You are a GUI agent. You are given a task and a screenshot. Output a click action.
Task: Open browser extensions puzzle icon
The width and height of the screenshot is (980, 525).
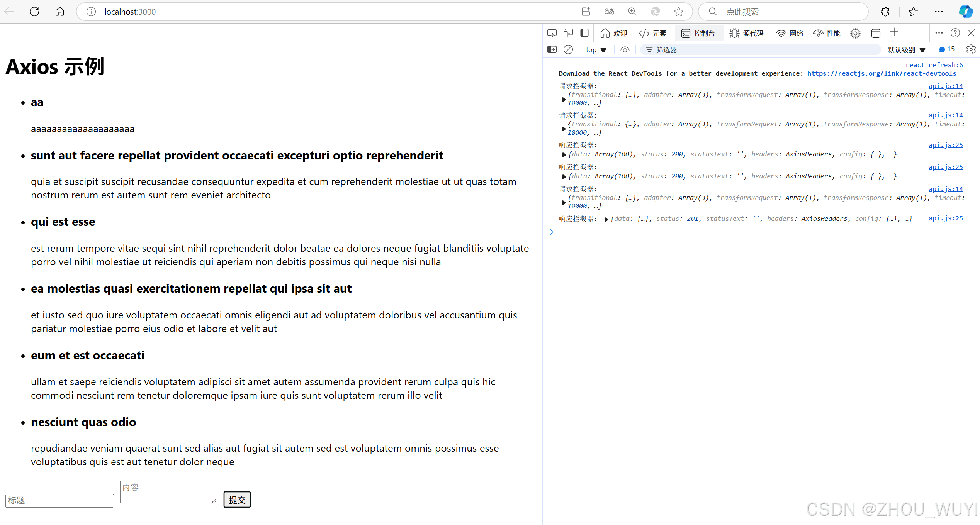[x=885, y=12]
